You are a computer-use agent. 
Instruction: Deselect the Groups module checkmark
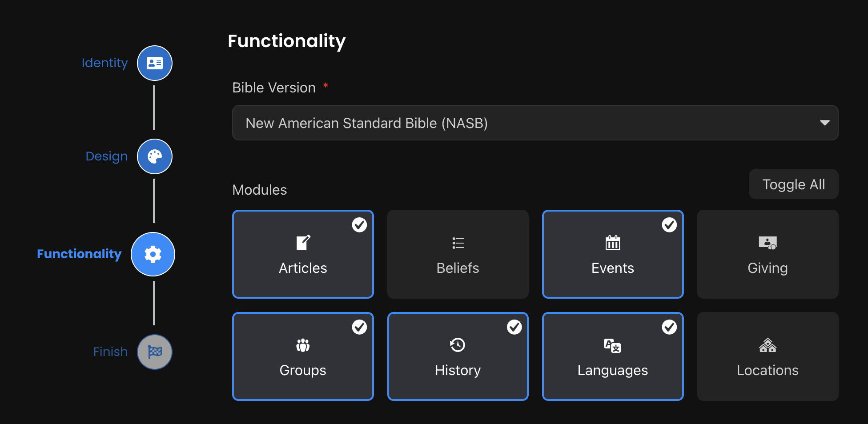359,327
